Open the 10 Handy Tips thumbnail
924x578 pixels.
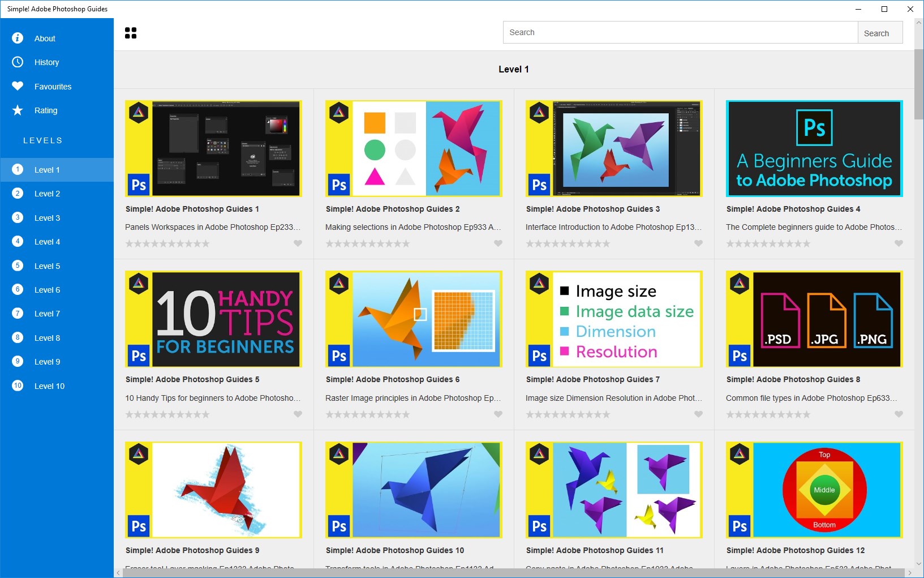coord(213,319)
